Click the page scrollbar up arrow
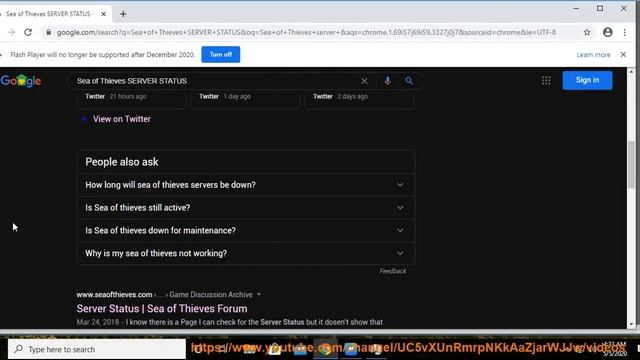This screenshot has width=640, height=360. pos(631,72)
